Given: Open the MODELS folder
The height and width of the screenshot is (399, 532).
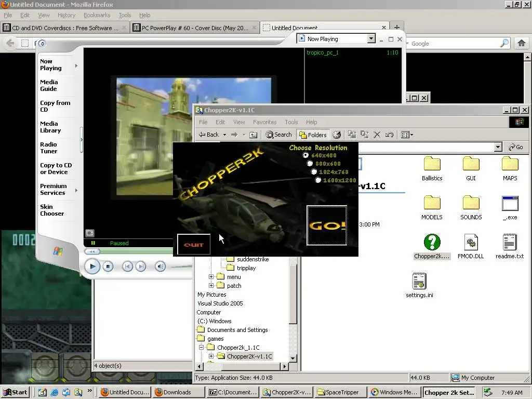Looking at the screenshot, I should click(x=432, y=208).
